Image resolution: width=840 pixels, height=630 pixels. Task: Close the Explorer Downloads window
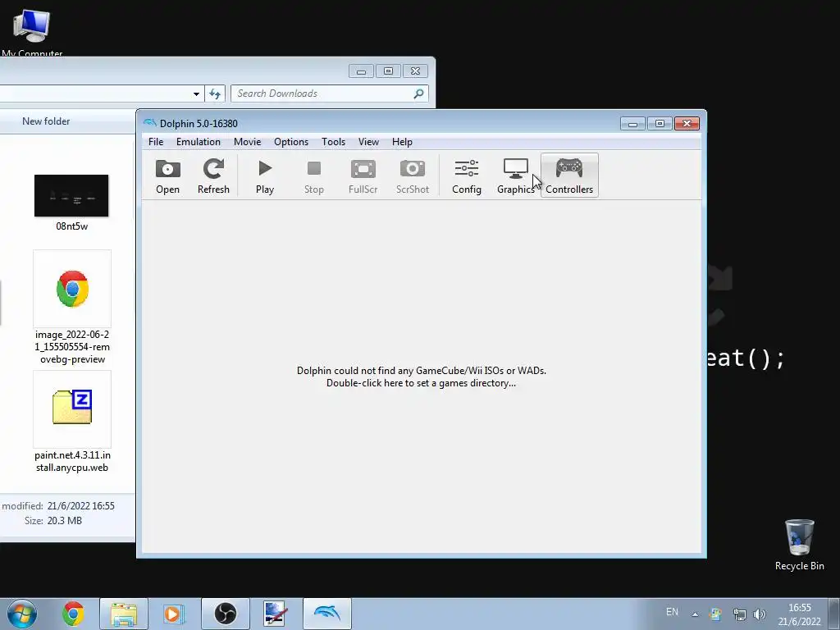[415, 71]
